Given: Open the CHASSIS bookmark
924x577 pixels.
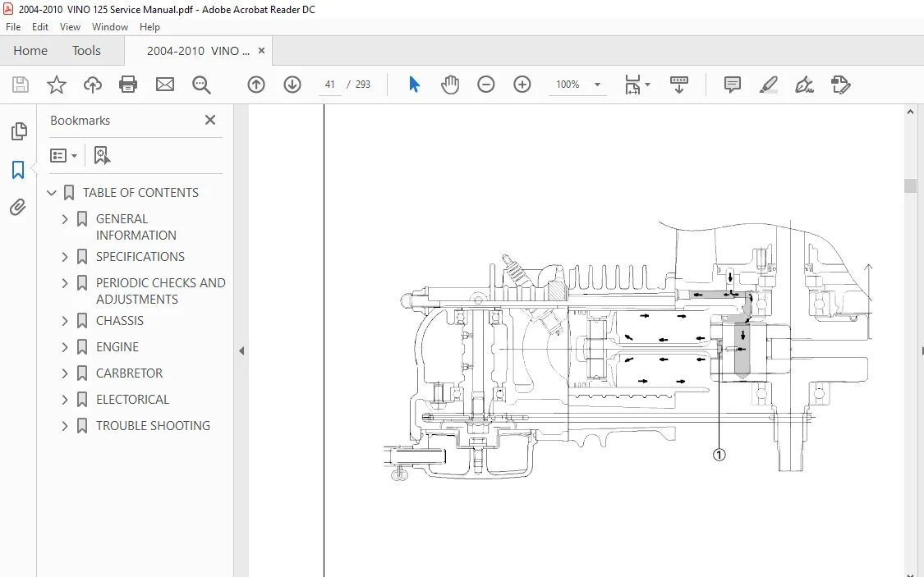Looking at the screenshot, I should click(x=120, y=321).
